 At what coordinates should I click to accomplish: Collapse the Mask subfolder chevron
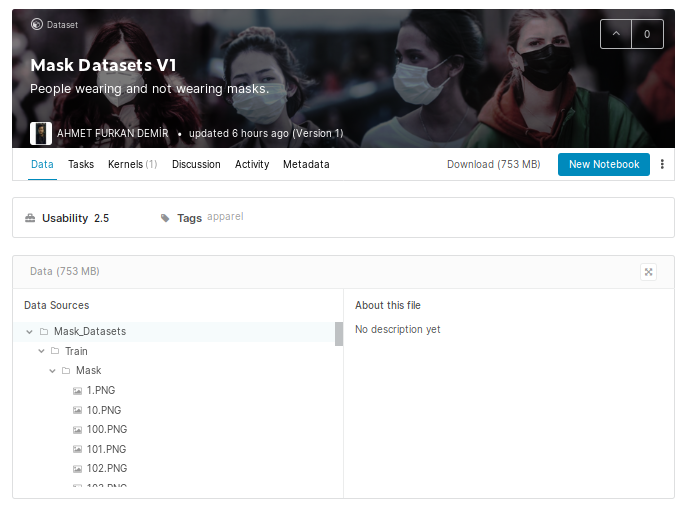52,371
